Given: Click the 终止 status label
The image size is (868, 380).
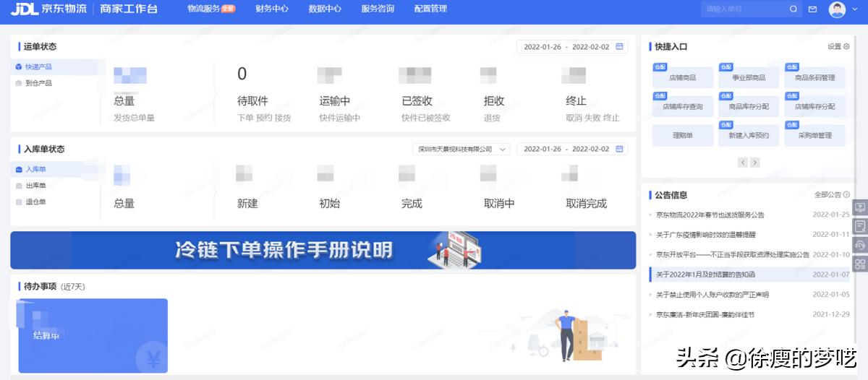Looking at the screenshot, I should click(576, 101).
